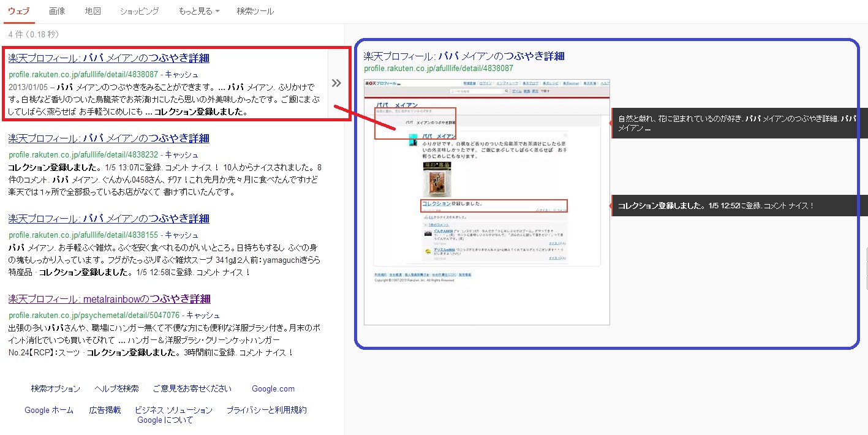Switch to the 画像 tab
The height and width of the screenshot is (435, 868).
tap(57, 11)
